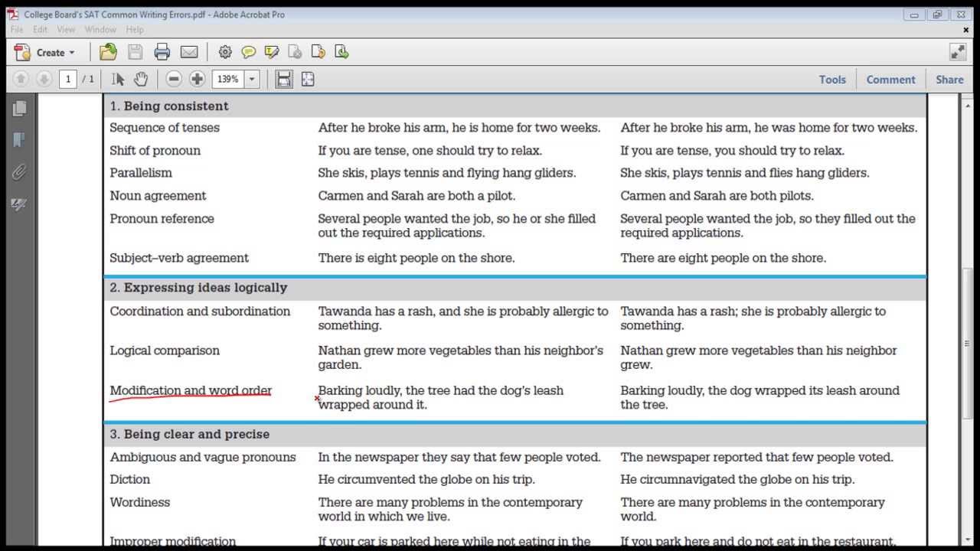Select the highlight text tool

pyautogui.click(x=272, y=52)
